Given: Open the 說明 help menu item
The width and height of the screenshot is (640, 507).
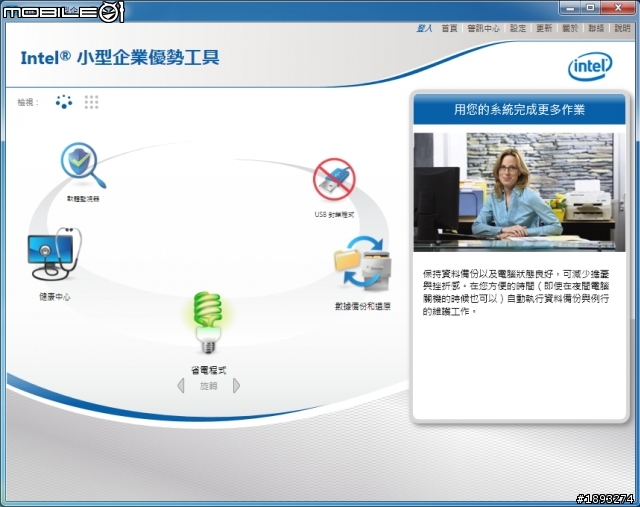Looking at the screenshot, I should [x=622, y=28].
